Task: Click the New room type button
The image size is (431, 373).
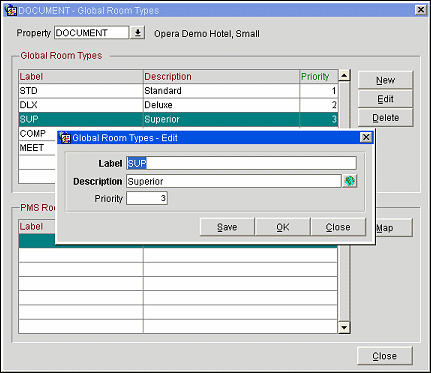Action: click(385, 80)
